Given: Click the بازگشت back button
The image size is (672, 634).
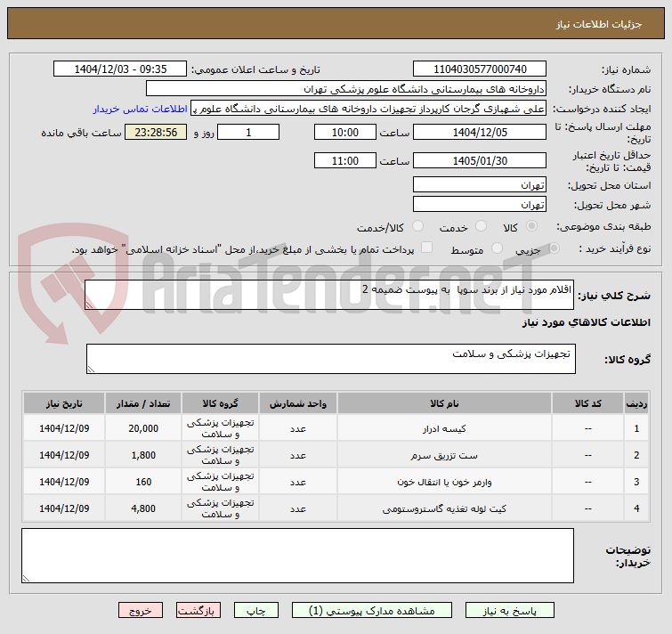Looking at the screenshot, I should (198, 611).
